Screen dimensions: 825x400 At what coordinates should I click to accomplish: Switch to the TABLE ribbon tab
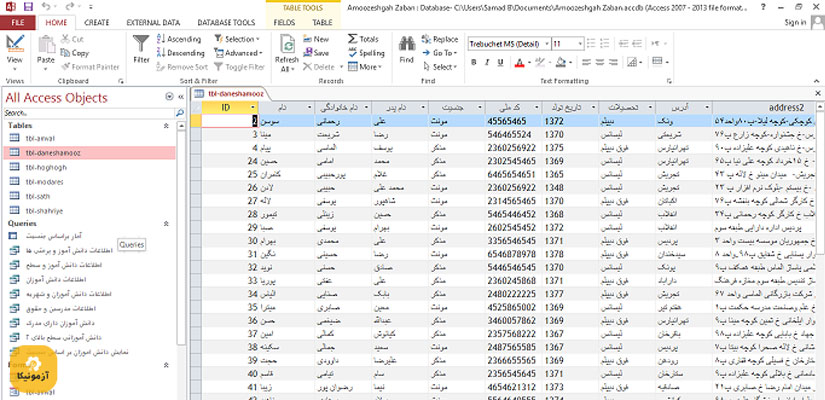point(322,23)
